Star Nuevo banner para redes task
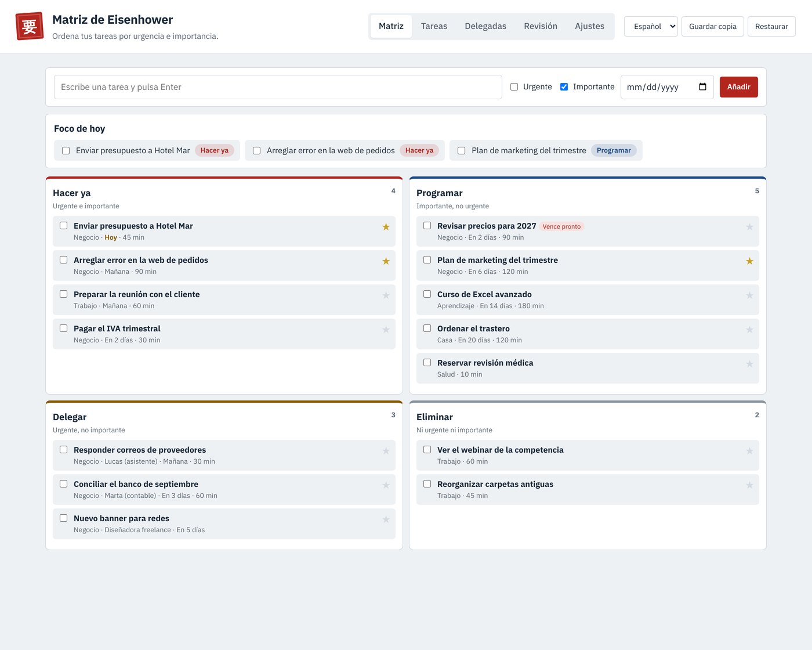812x650 pixels. pyautogui.click(x=386, y=519)
